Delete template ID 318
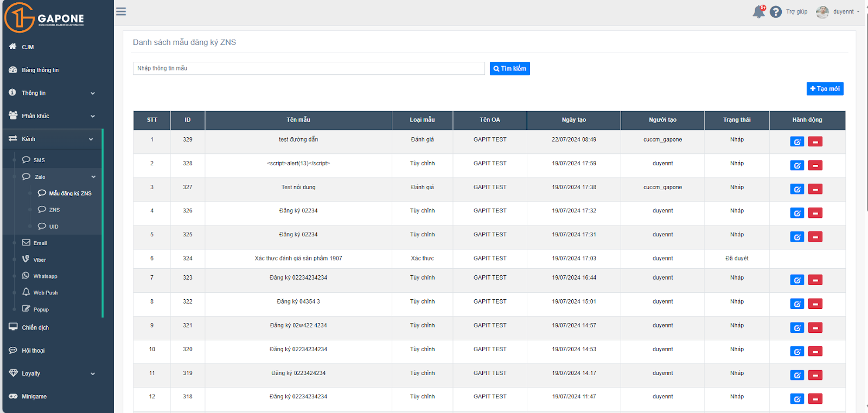The width and height of the screenshot is (868, 413). 815,399
